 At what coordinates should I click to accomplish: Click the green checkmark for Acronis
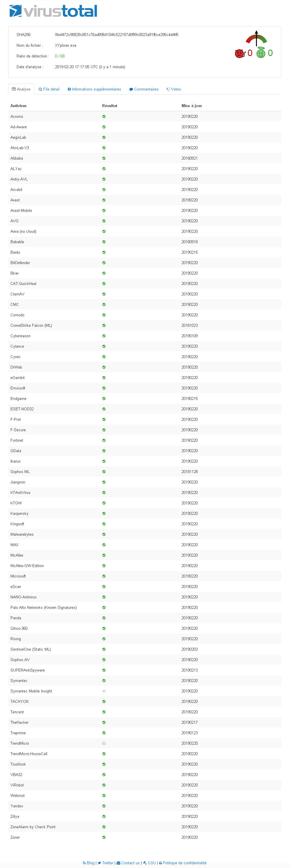click(x=104, y=117)
